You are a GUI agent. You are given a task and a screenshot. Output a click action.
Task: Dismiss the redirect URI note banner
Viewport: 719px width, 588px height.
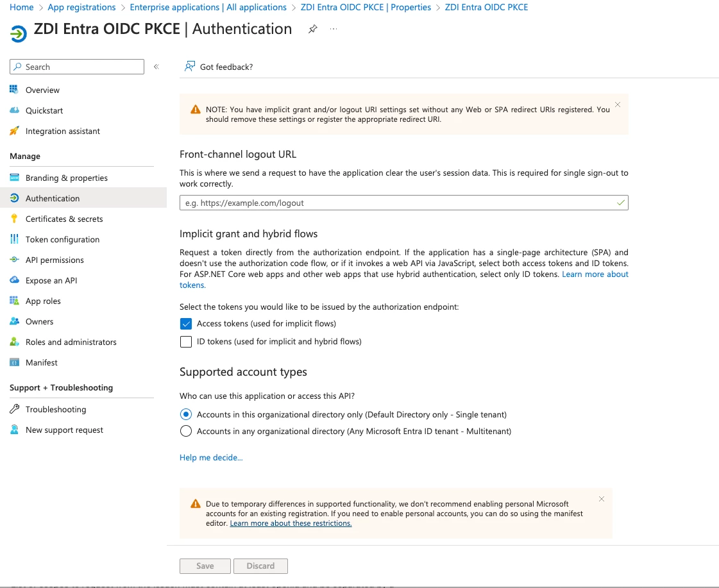pyautogui.click(x=618, y=105)
